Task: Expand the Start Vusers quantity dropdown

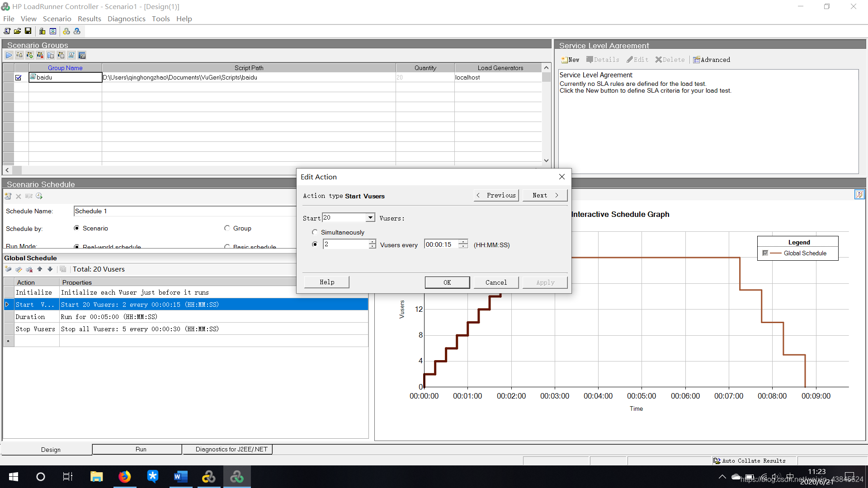Action: coord(370,218)
